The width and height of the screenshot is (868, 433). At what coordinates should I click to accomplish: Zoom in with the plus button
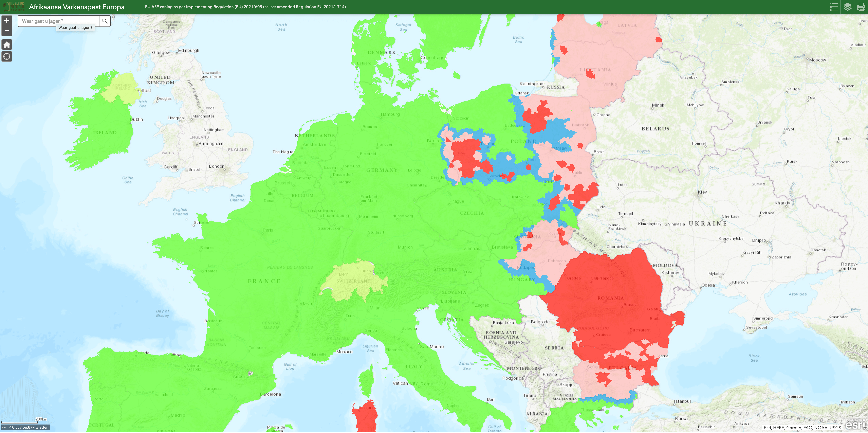click(7, 21)
